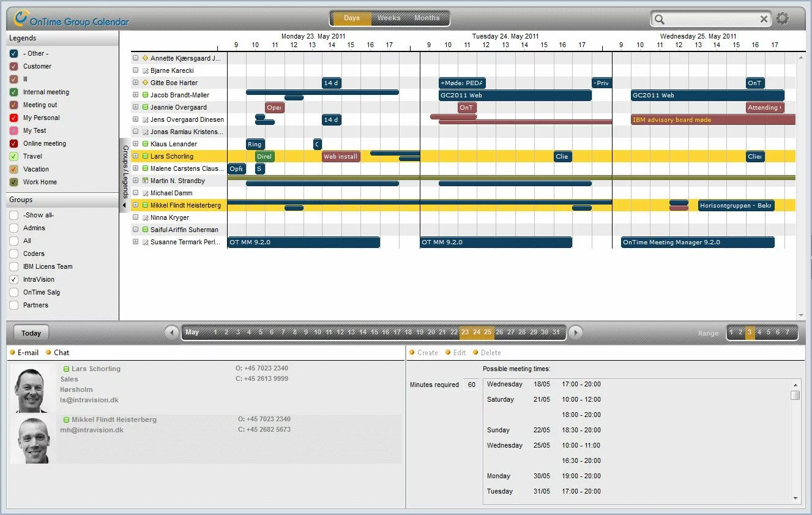
Task: Enable the Coders group checkbox
Action: tap(14, 254)
